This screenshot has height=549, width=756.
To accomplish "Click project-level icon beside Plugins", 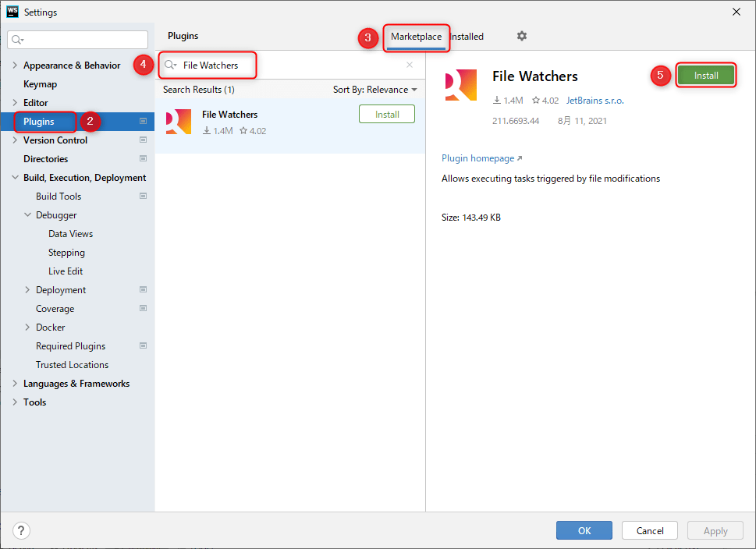I will point(144,122).
